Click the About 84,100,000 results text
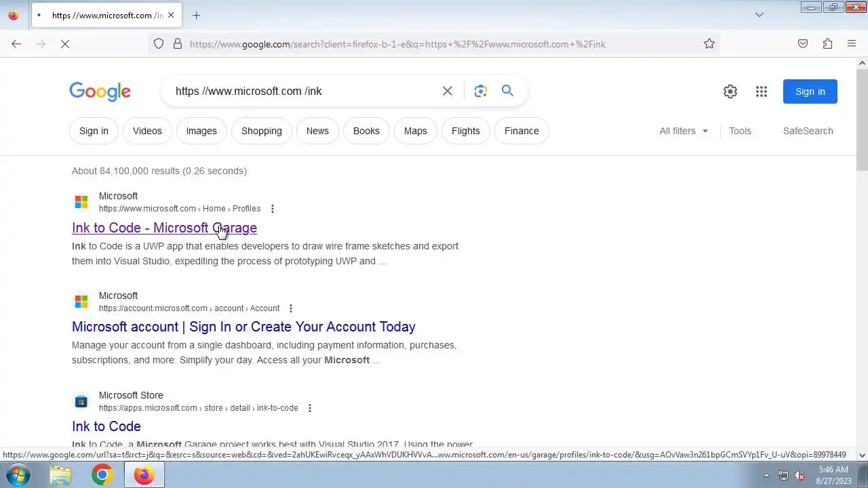The image size is (868, 488). pos(159,171)
